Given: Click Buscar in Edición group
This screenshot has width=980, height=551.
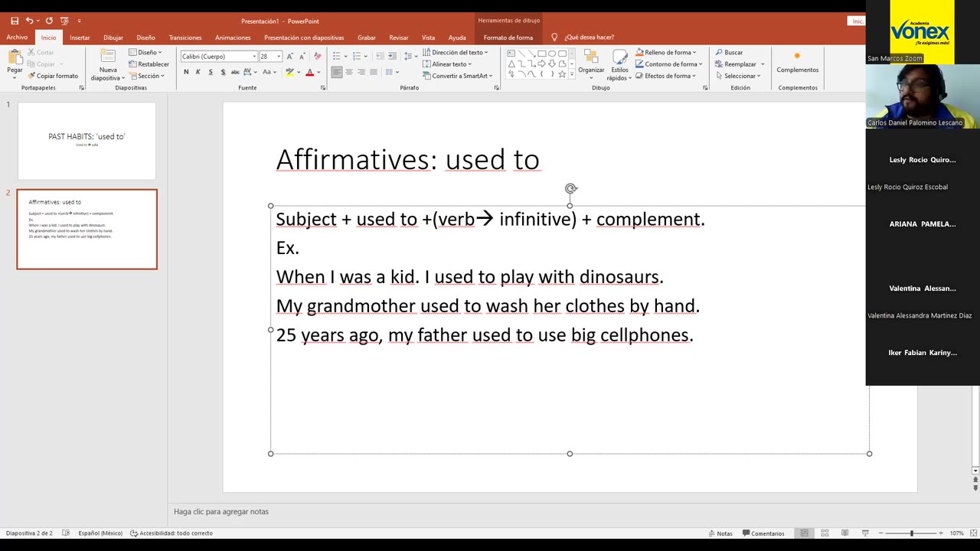Looking at the screenshot, I should coord(729,53).
